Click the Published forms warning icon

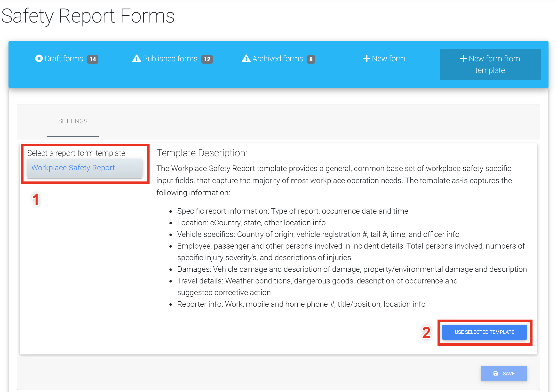tap(136, 58)
